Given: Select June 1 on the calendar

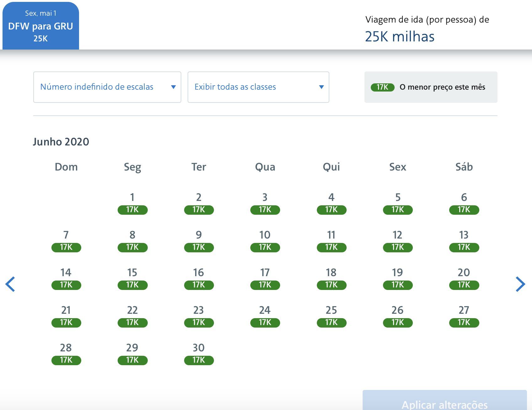Looking at the screenshot, I should [x=132, y=203].
